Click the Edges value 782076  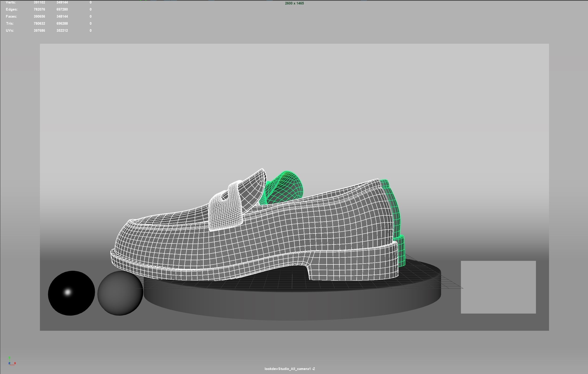point(39,9)
